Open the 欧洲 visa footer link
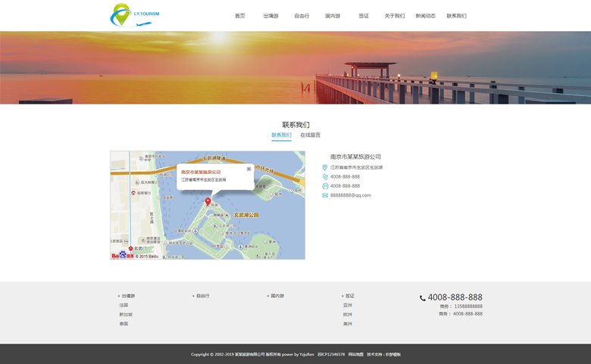 coord(347,315)
